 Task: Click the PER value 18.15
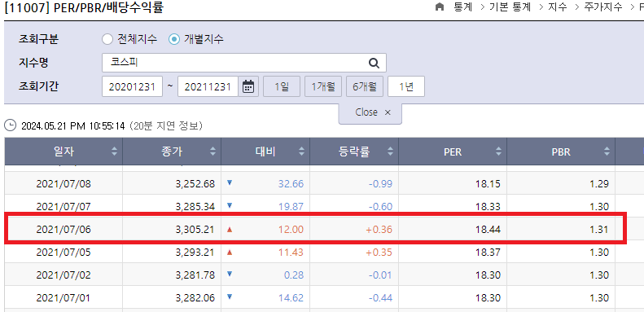(x=488, y=184)
